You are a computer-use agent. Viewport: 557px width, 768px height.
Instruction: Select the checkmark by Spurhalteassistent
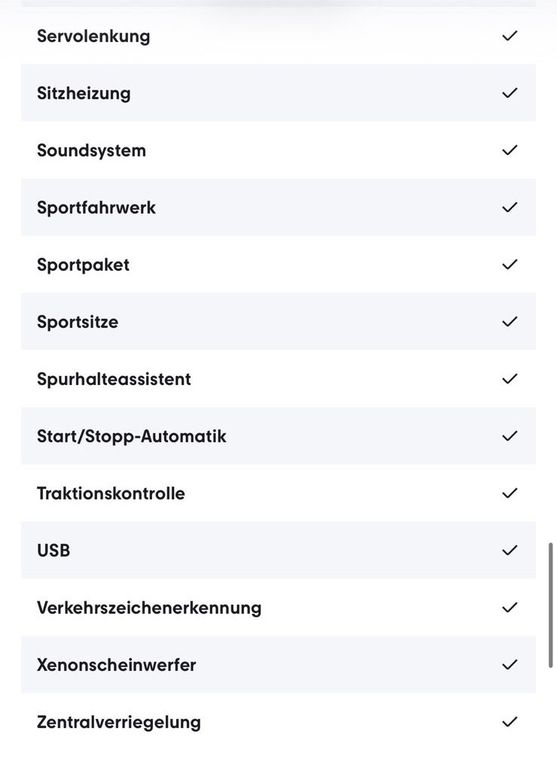[x=509, y=379]
